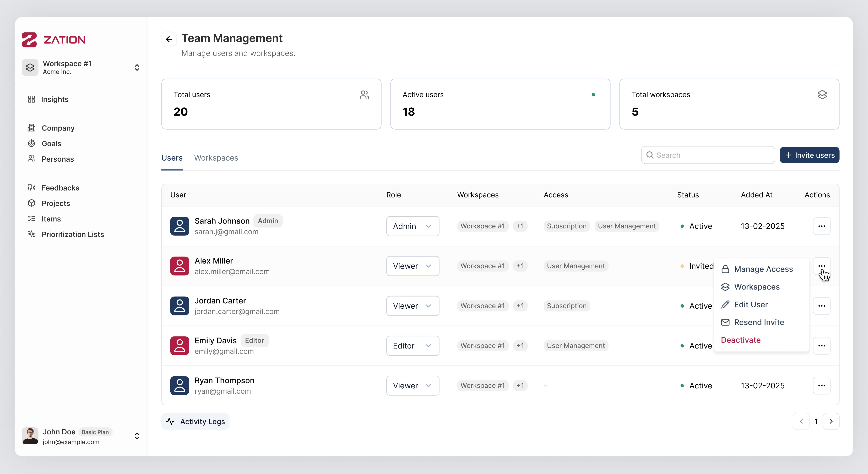Expand John Doe account menu
The height and width of the screenshot is (474, 868).
[136, 436]
